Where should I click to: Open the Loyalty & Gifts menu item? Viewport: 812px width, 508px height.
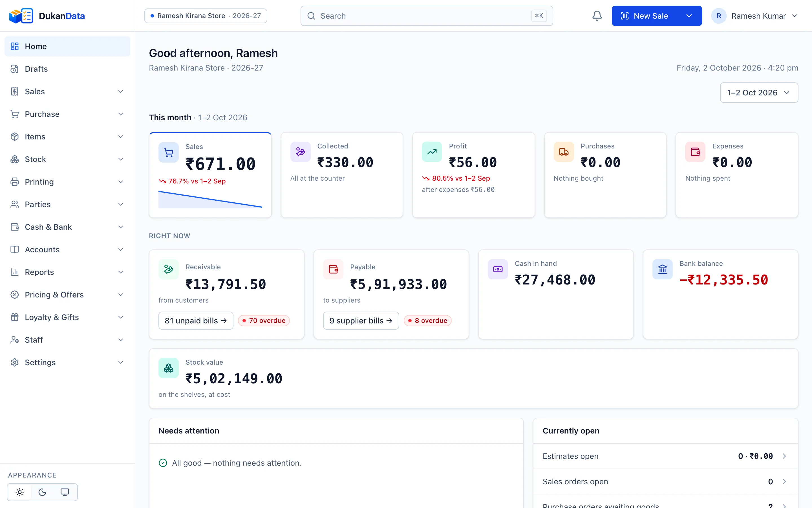pyautogui.click(x=67, y=317)
